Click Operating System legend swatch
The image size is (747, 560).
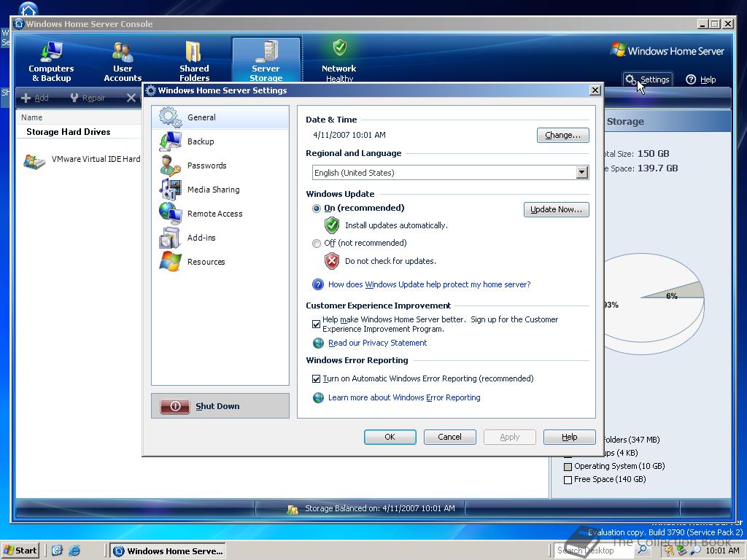click(568, 467)
